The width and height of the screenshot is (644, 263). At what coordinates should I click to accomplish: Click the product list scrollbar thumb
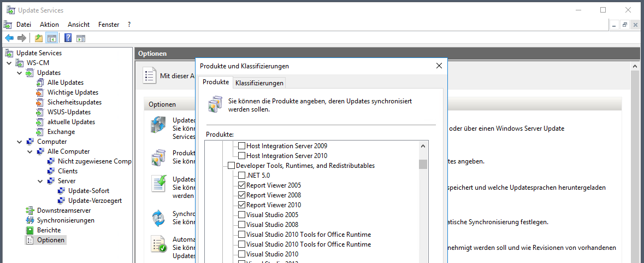pyautogui.click(x=423, y=165)
